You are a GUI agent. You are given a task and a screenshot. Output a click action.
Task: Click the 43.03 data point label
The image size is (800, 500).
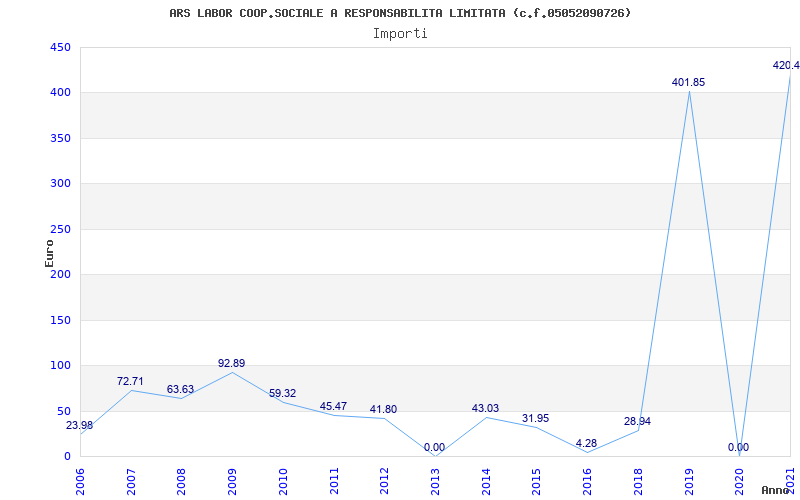click(485, 408)
